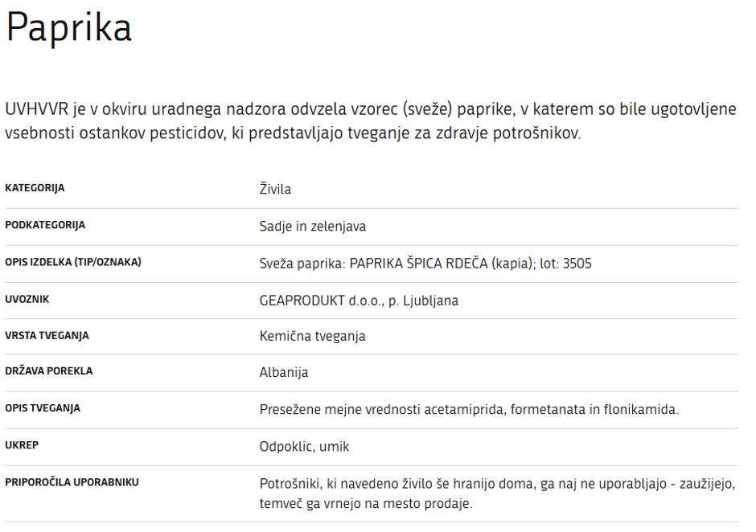Select the UVOZNIK row label
Image resolution: width=756 pixels, height=532 pixels.
pyautogui.click(x=27, y=299)
